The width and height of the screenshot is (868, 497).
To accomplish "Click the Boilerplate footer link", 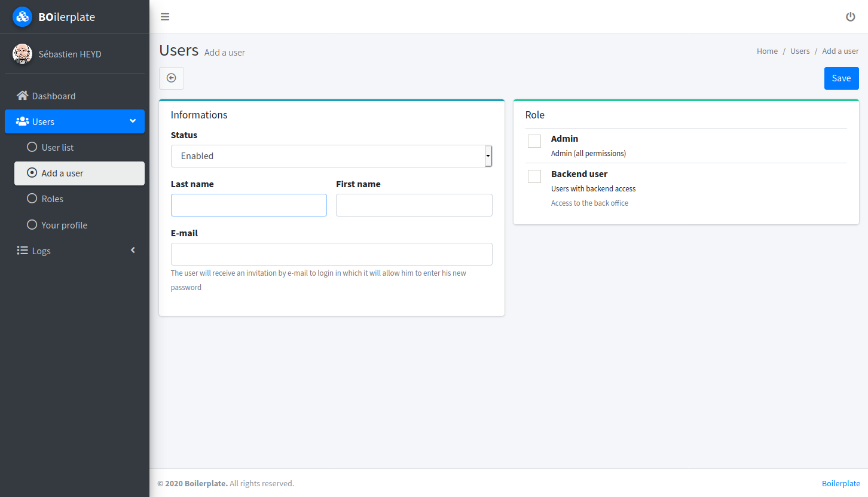I will click(x=841, y=483).
